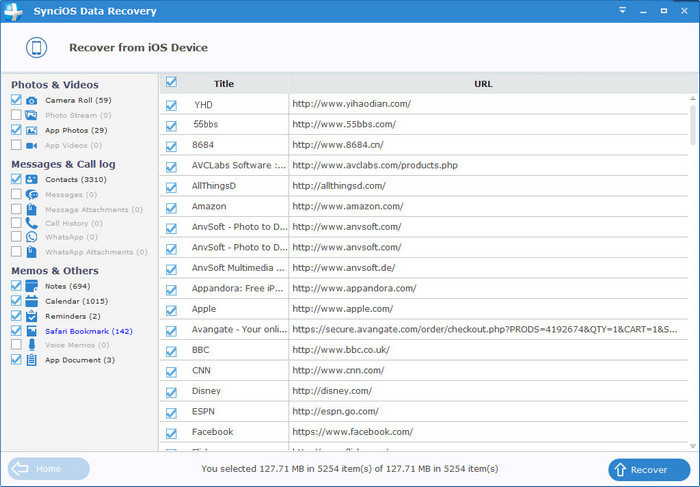Click the Reminders checkmark icon

pos(31,316)
